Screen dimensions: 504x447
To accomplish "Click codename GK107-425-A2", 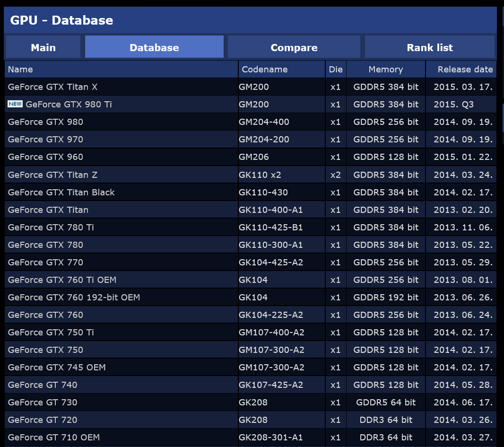I will click(271, 385).
